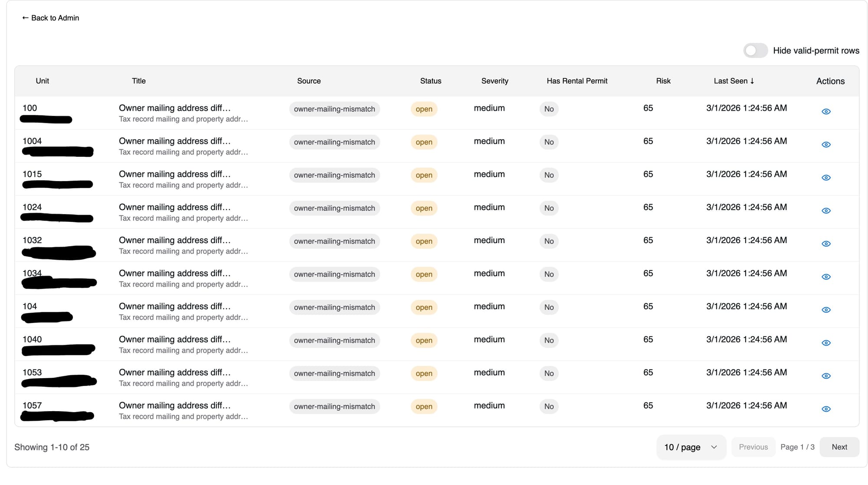
Task: Click view icon for unit 104
Action: pyautogui.click(x=826, y=310)
